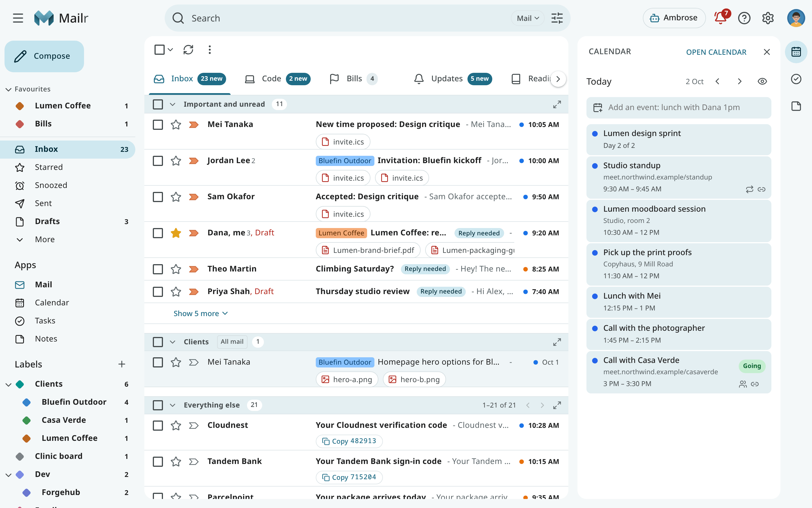This screenshot has width=812, height=508.
Task: Collapse the Clients label tree
Action: coord(8,384)
